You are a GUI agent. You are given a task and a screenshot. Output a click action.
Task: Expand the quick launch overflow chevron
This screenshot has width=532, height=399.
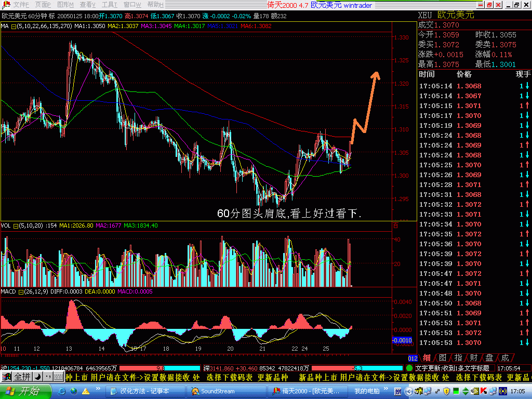[98, 389]
